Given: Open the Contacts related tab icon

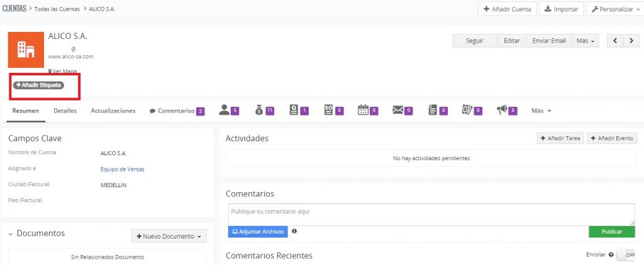Looking at the screenshot, I should [x=224, y=110].
